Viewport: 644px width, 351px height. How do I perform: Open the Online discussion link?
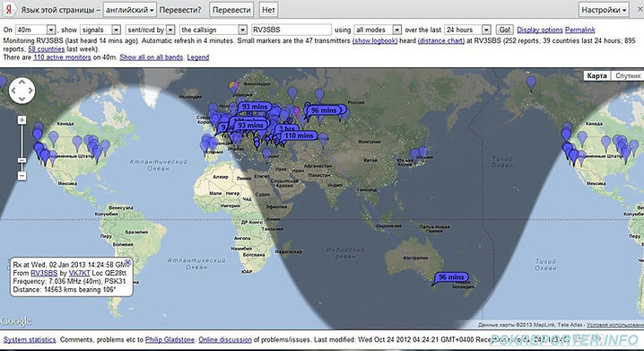[x=225, y=339]
